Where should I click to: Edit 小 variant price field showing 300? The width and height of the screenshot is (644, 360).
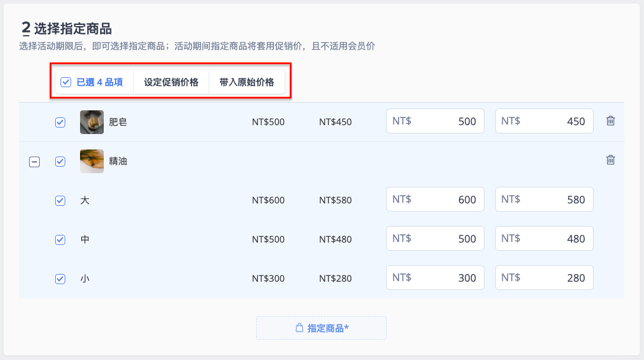[435, 278]
